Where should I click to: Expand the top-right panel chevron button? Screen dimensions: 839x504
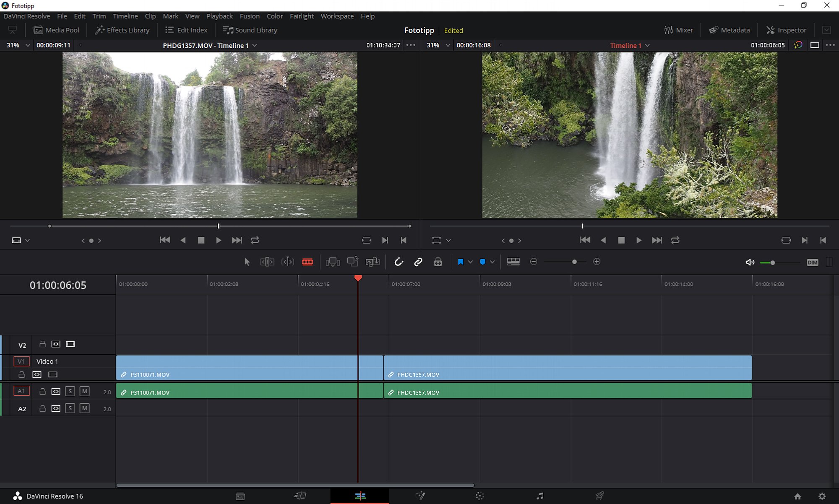click(x=826, y=30)
